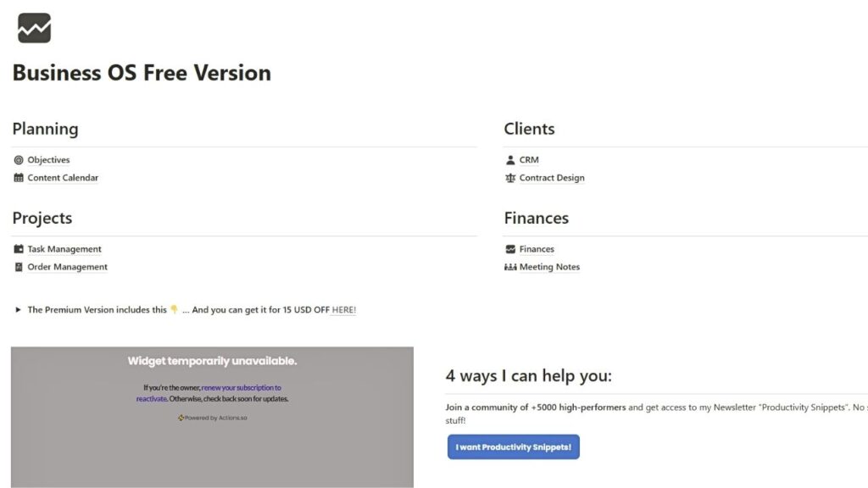This screenshot has height=488, width=868.
Task: Click the person icon beside CRM
Action: (x=509, y=159)
